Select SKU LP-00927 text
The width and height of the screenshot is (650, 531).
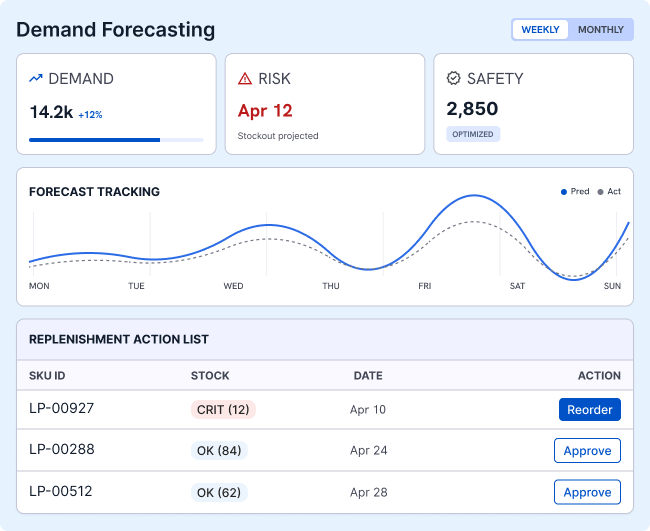pyautogui.click(x=61, y=408)
